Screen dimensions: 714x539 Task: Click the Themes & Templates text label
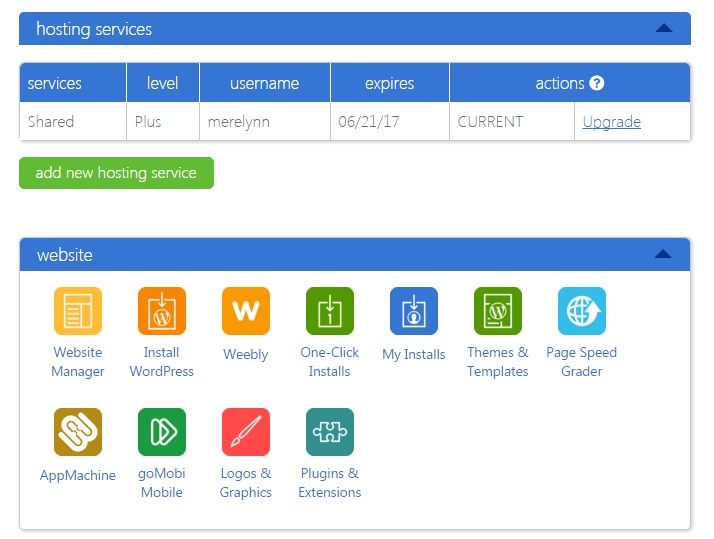tap(498, 362)
